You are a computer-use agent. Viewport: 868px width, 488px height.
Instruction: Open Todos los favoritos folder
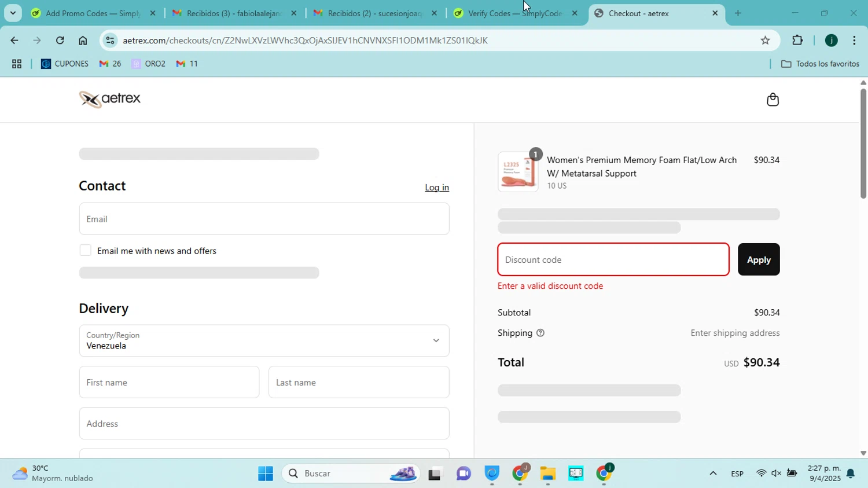click(820, 64)
